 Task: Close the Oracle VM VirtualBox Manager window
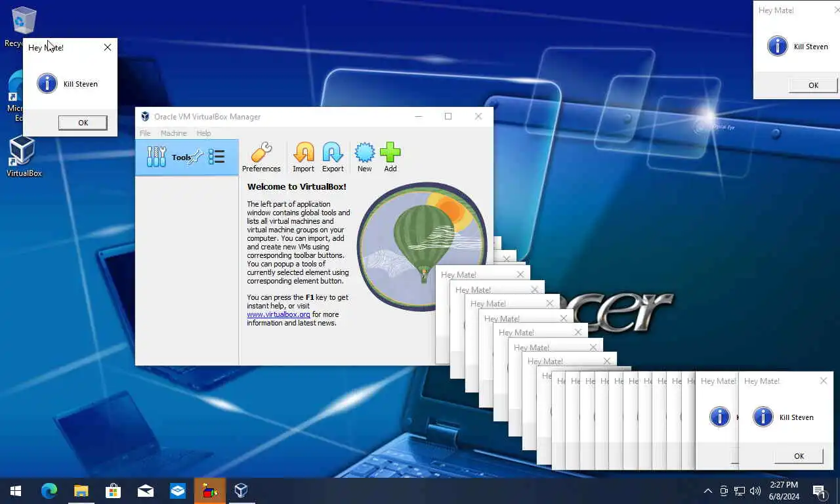[478, 116]
